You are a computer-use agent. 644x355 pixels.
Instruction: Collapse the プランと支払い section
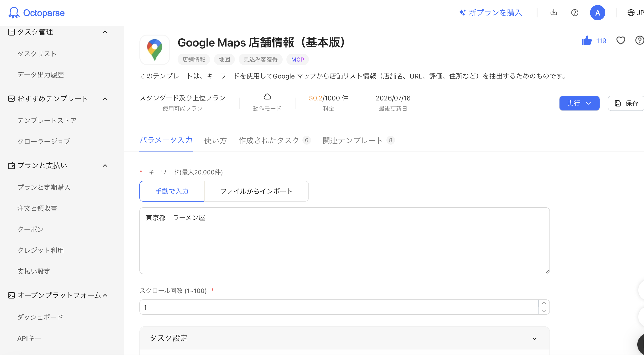click(105, 166)
